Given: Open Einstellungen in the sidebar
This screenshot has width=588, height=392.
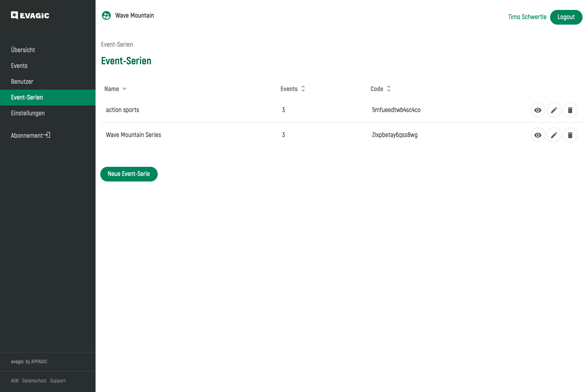Looking at the screenshot, I should [28, 113].
